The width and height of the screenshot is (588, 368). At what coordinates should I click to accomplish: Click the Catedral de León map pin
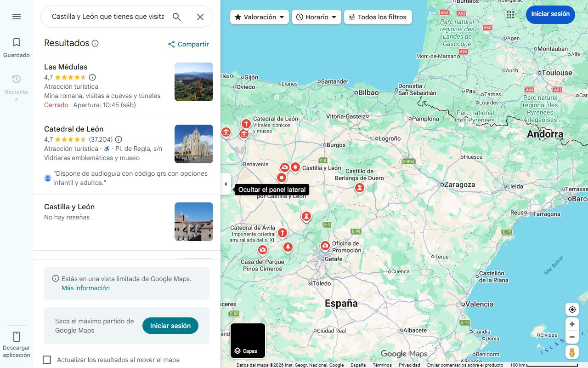coord(246,124)
